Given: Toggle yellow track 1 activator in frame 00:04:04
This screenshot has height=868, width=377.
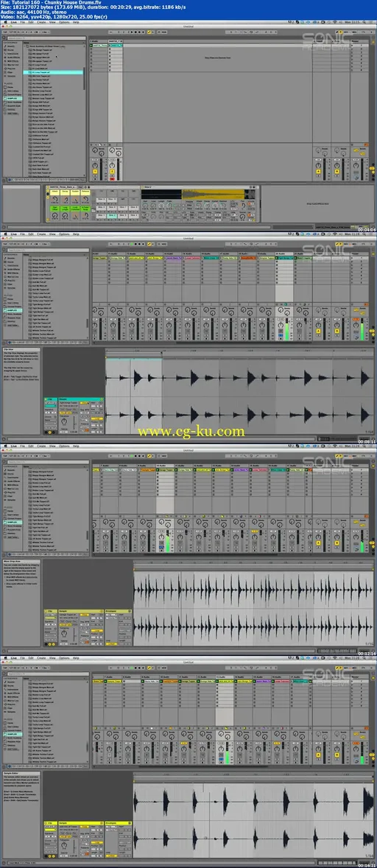Looking at the screenshot, I should (x=96, y=172).
